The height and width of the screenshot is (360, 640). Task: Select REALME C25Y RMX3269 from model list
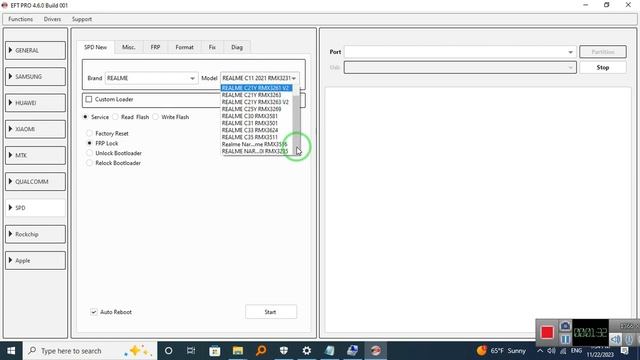[257, 109]
